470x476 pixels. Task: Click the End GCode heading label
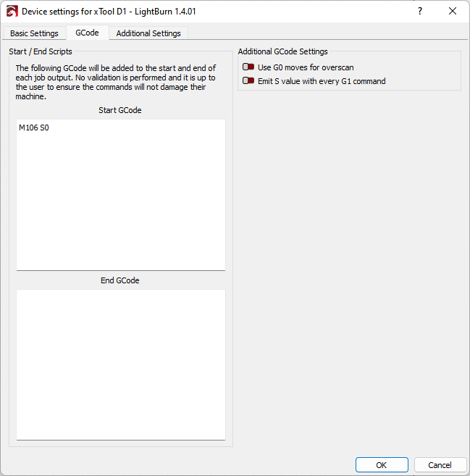click(119, 280)
